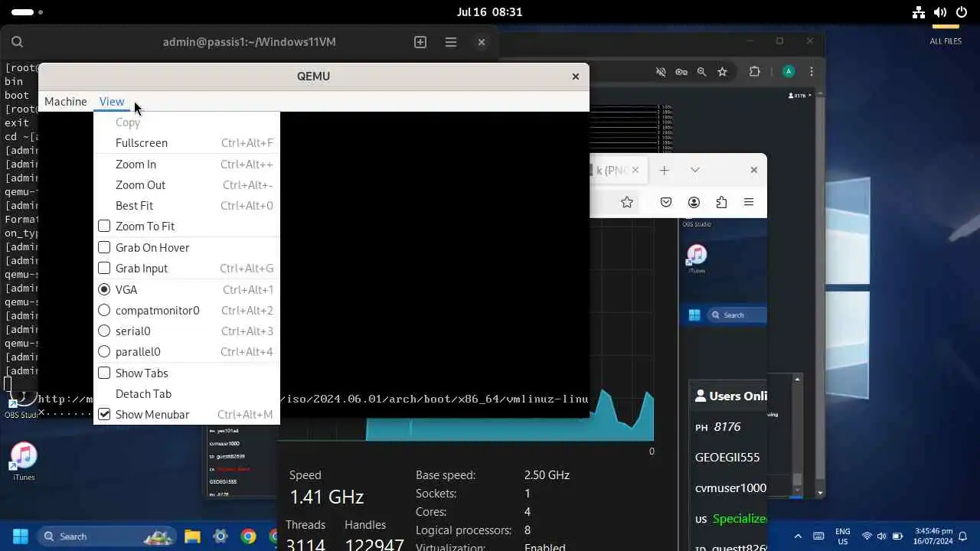980x551 pixels.
Task: Enable the Grab On Hover checkbox
Action: [104, 247]
